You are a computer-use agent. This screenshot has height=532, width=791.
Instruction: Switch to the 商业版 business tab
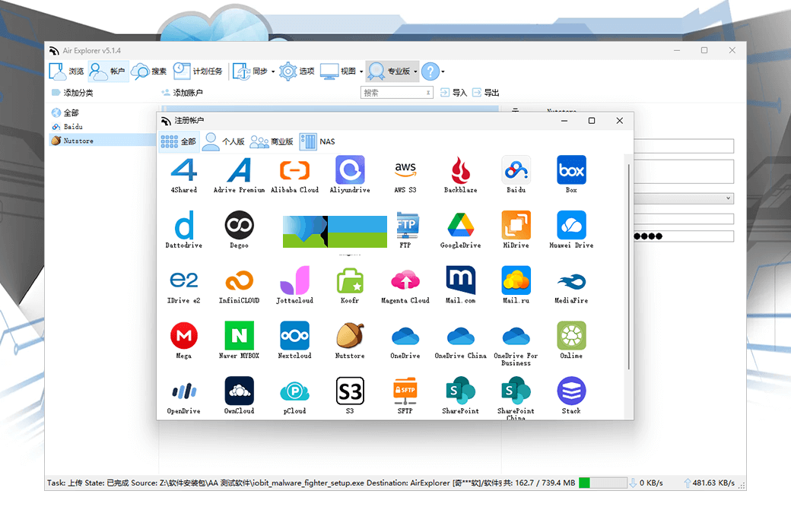click(272, 141)
